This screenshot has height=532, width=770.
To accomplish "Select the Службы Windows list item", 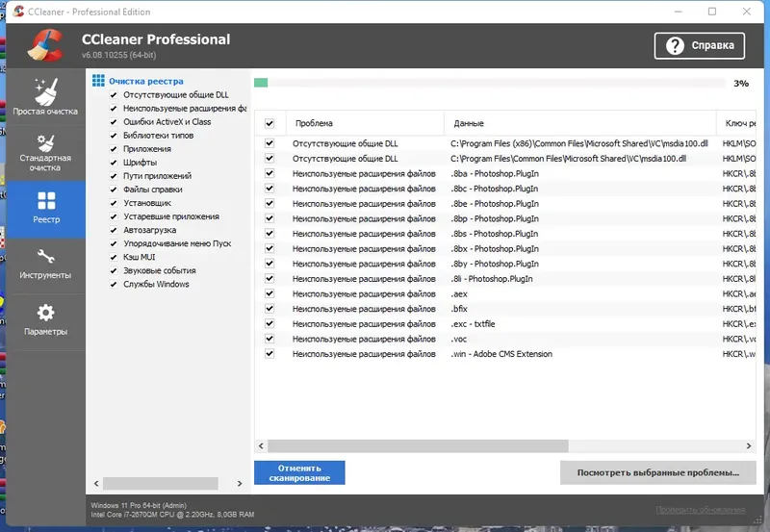I will point(156,284).
